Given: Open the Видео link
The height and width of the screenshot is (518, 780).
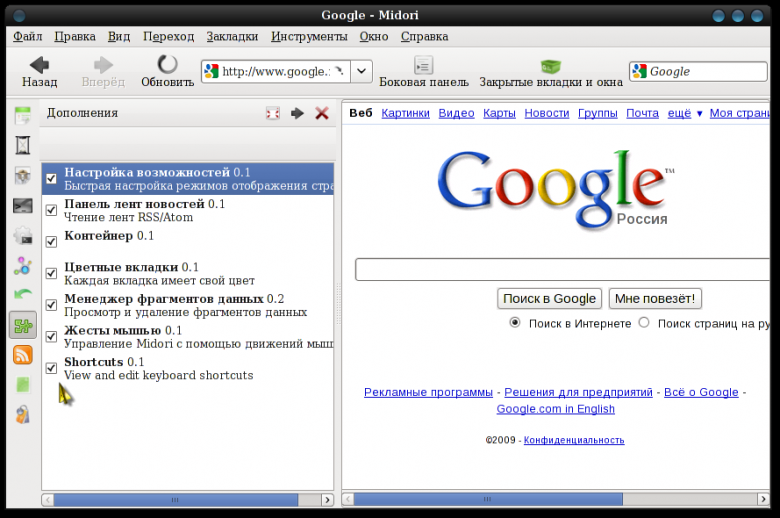Looking at the screenshot, I should point(456,113).
